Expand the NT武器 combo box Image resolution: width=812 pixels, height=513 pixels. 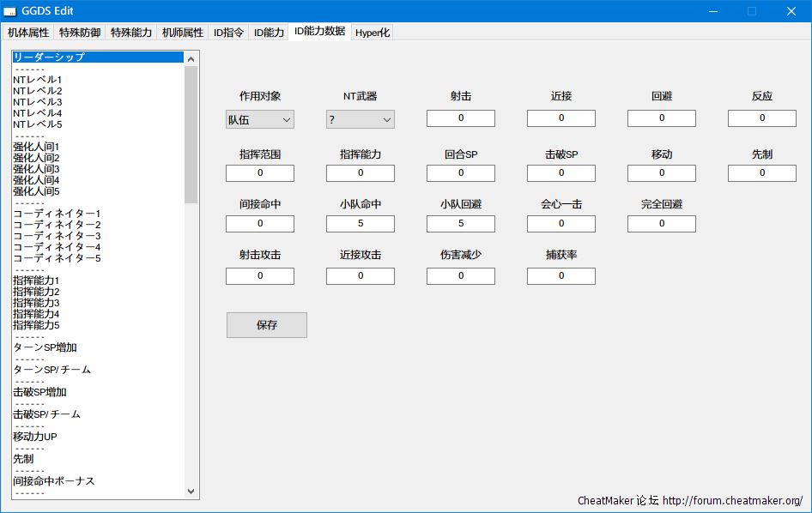coord(361,120)
